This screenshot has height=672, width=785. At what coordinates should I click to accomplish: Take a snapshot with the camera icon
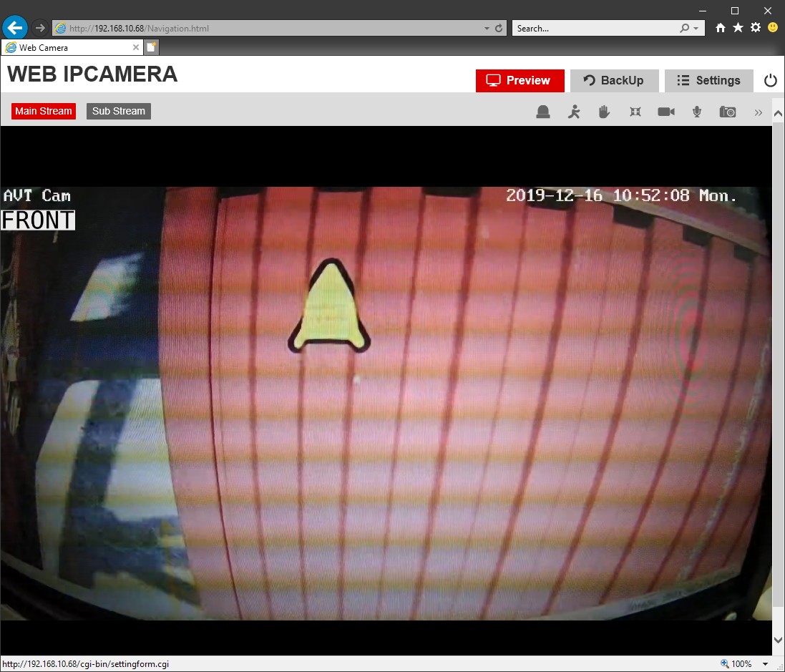click(728, 112)
